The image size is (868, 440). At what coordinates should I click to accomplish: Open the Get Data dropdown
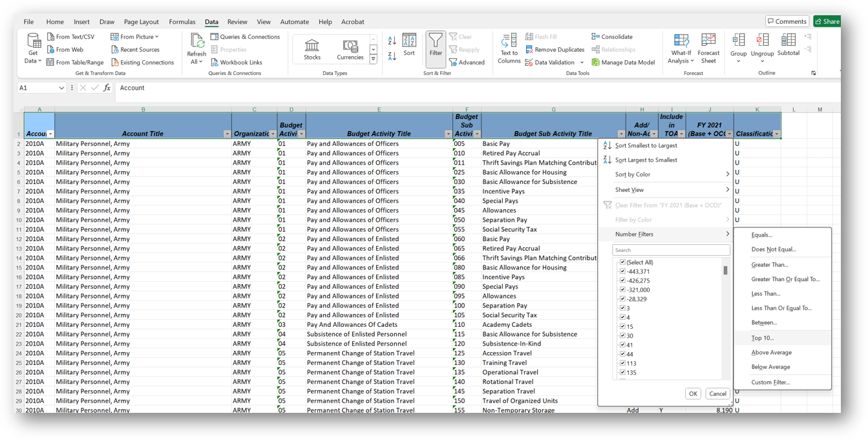click(x=32, y=49)
